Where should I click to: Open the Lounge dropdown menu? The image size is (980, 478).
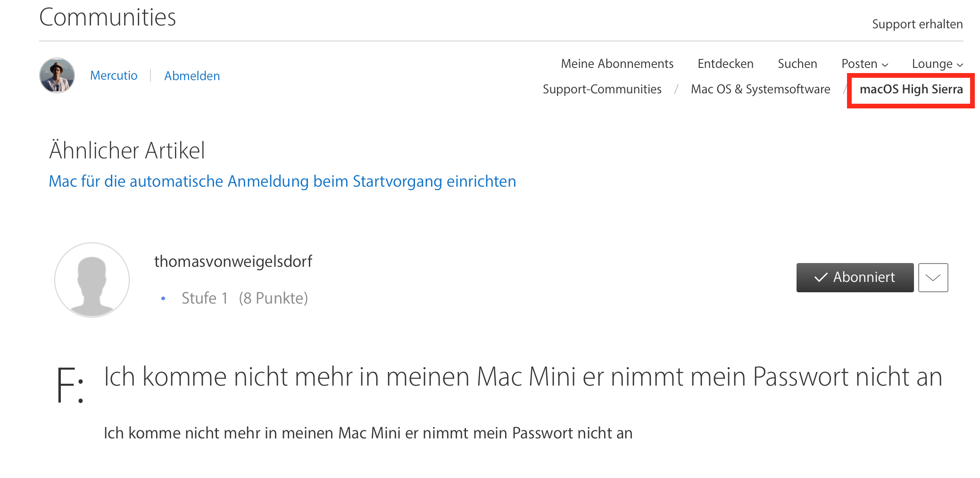tap(937, 64)
